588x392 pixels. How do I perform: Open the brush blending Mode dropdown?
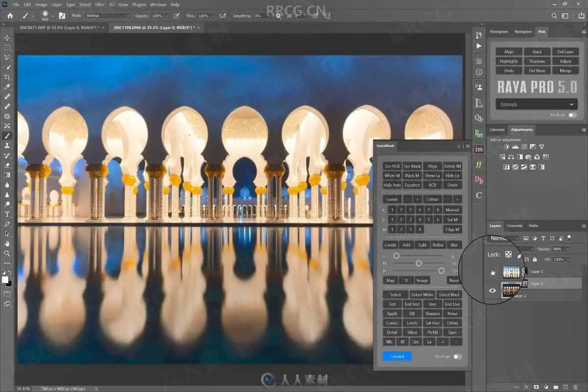[x=107, y=16]
